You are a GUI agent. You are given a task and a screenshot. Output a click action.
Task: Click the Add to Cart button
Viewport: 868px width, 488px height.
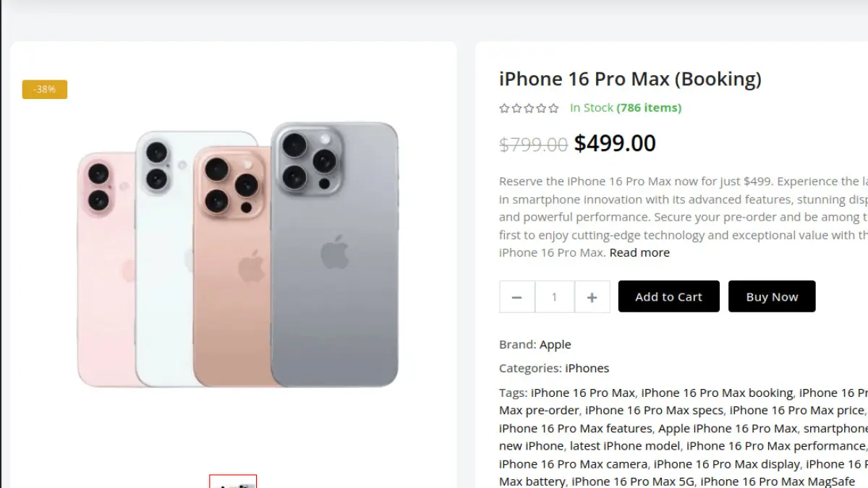(668, 296)
